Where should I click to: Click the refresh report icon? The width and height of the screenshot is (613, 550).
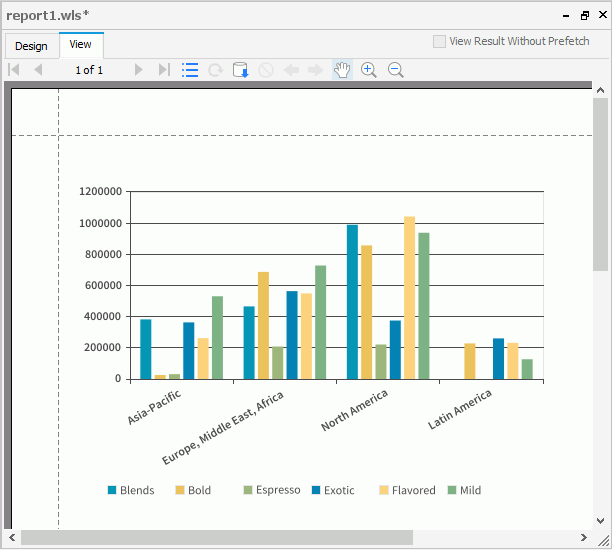(x=215, y=70)
